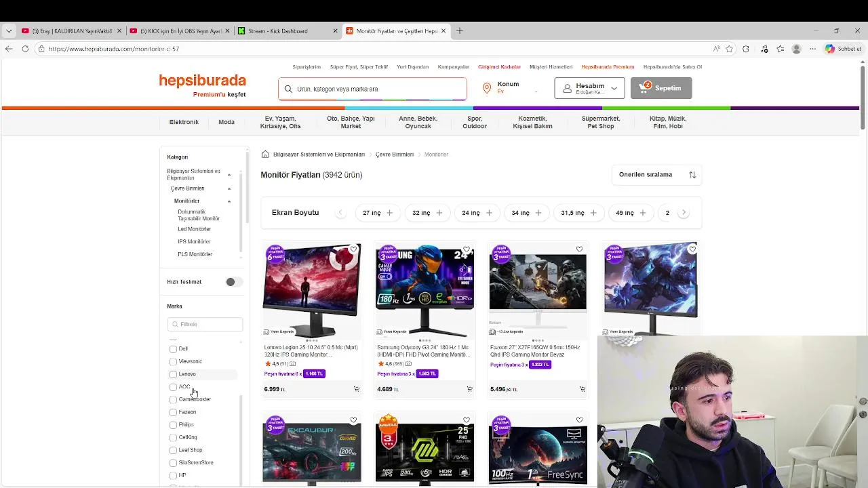Check the Fazeon brand checkbox
Screen dimensions: 868x488
tap(173, 412)
